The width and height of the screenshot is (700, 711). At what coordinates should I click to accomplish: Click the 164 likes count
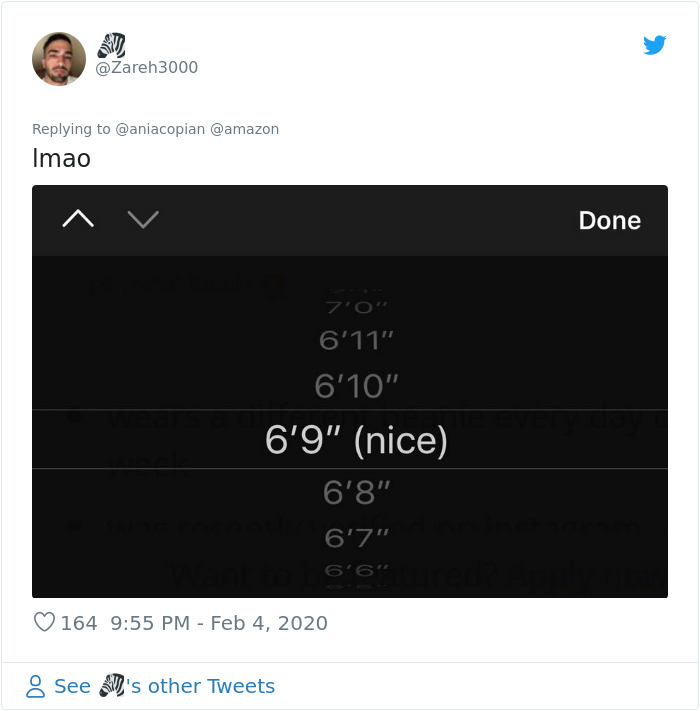click(x=79, y=623)
